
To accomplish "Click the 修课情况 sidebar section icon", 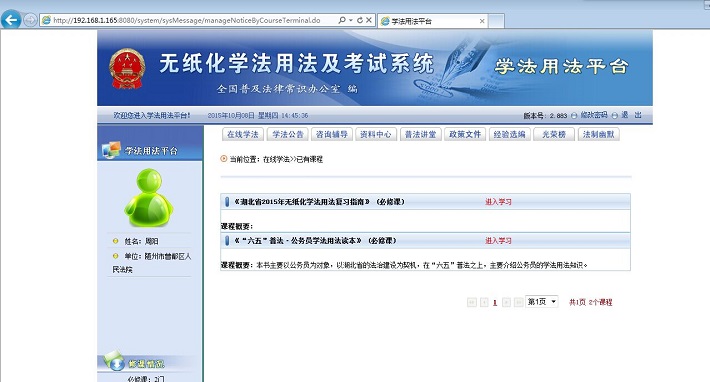I will (114, 361).
